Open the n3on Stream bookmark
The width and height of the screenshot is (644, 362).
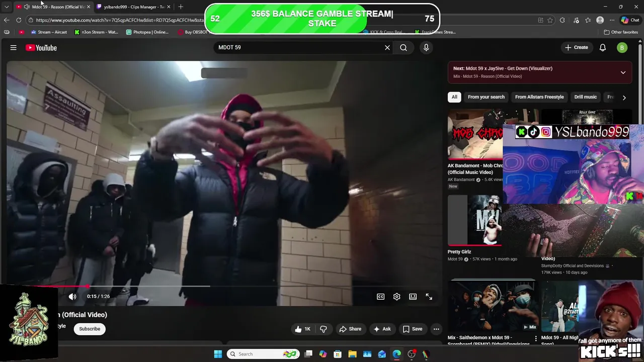96,32
